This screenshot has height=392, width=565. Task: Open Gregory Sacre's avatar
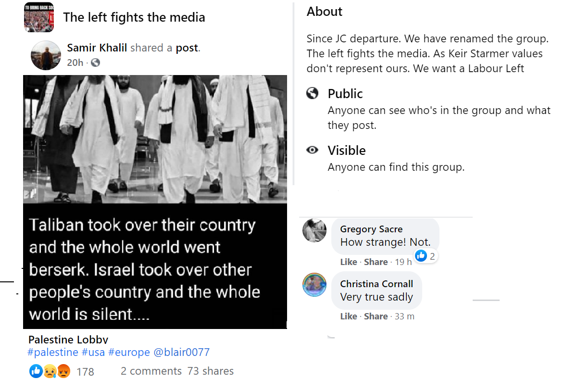pyautogui.click(x=314, y=230)
